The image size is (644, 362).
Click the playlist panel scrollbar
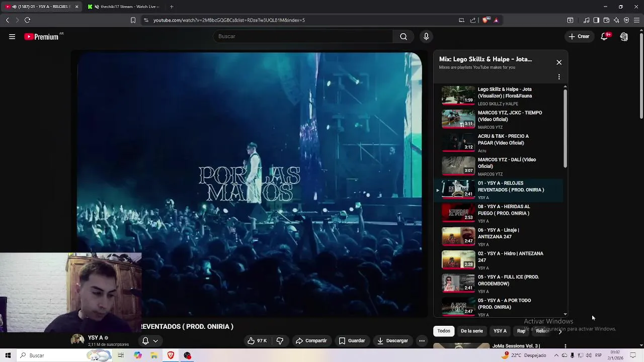pos(566,128)
